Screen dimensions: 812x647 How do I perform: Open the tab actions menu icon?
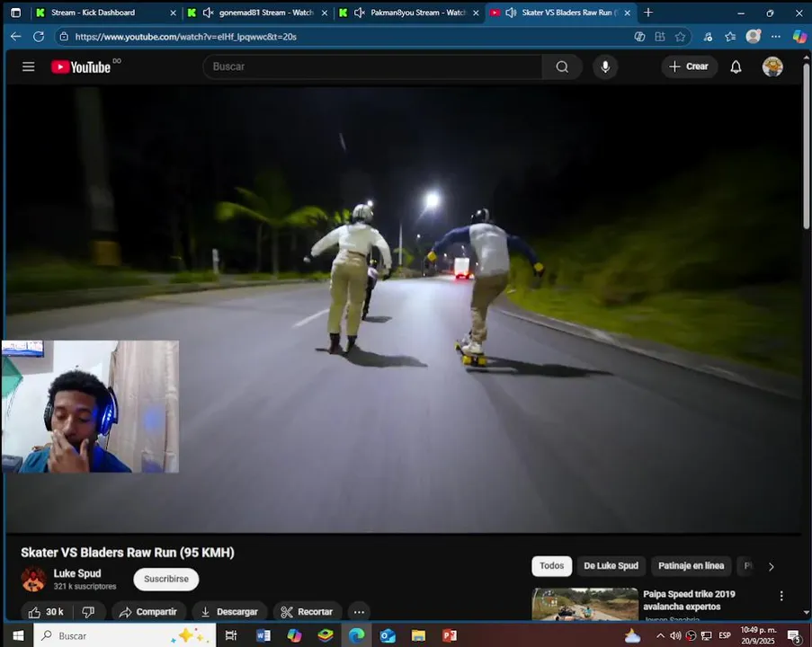point(16,13)
